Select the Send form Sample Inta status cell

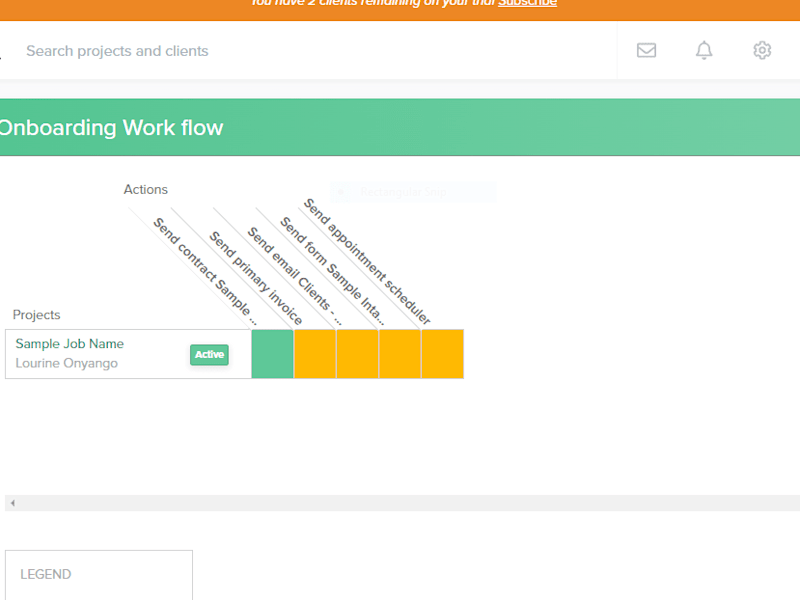point(399,354)
